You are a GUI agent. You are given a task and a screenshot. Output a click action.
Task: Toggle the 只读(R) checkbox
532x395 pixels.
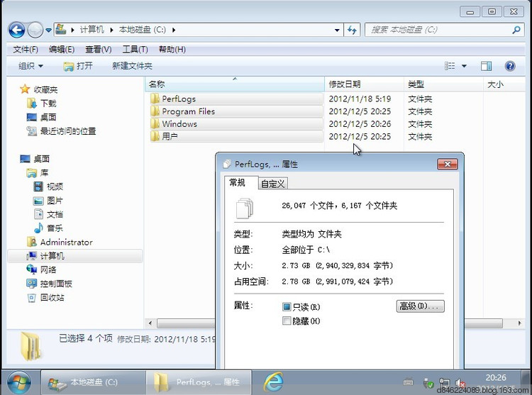click(x=287, y=306)
